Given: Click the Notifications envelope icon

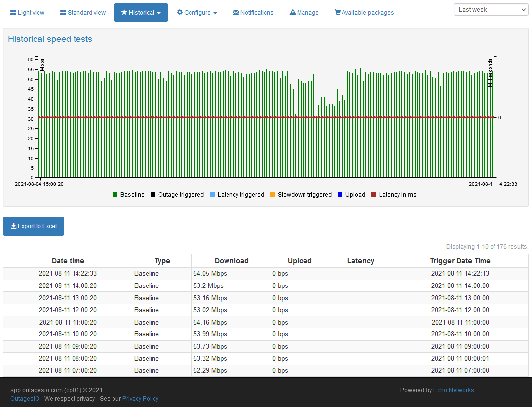Looking at the screenshot, I should [x=236, y=12].
